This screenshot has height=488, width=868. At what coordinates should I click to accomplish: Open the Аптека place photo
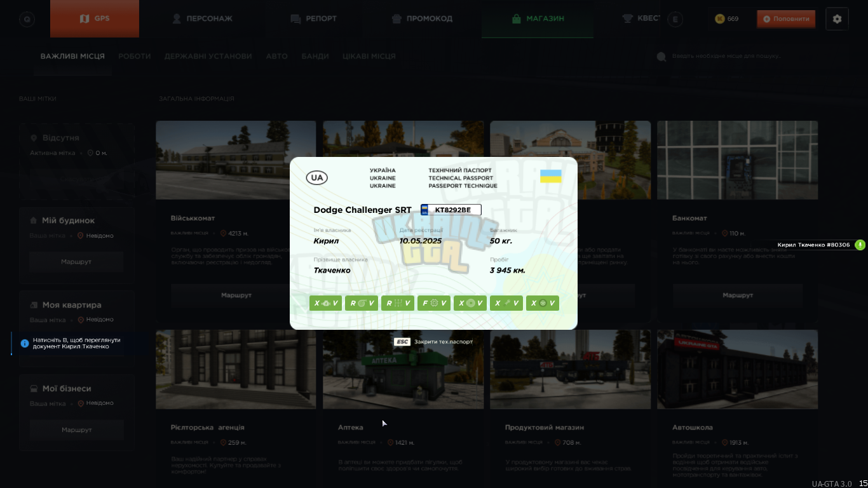403,369
